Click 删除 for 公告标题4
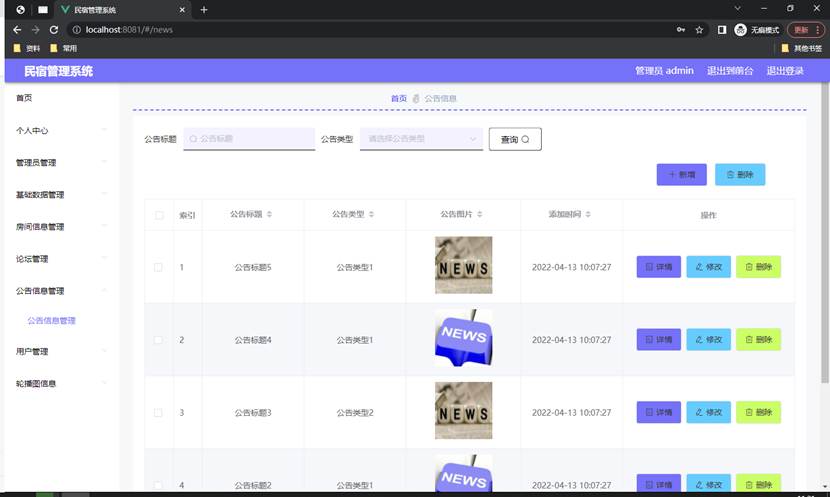The image size is (830, 497). click(758, 339)
